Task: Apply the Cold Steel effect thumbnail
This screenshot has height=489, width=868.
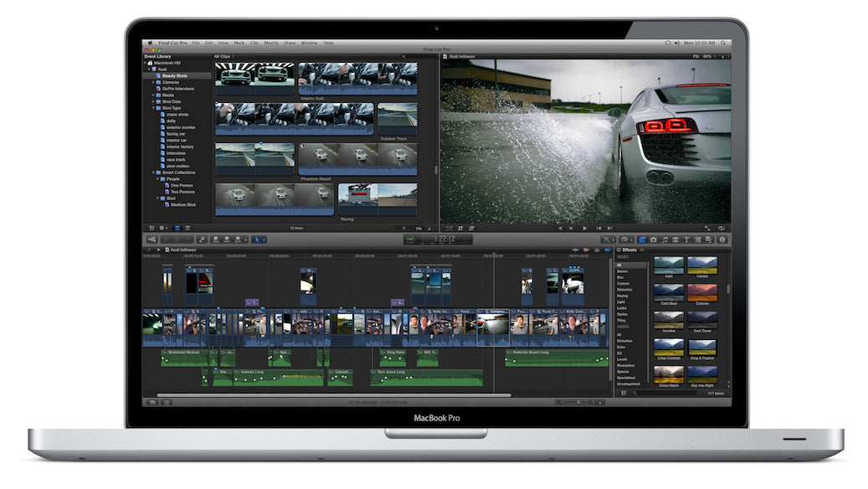Action: (670, 292)
